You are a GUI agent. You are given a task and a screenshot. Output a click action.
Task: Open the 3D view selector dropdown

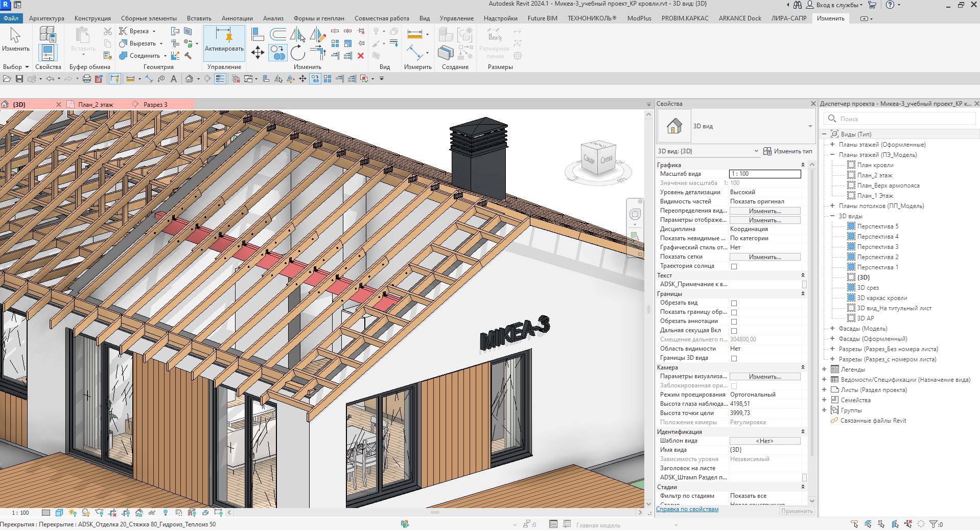click(x=756, y=151)
